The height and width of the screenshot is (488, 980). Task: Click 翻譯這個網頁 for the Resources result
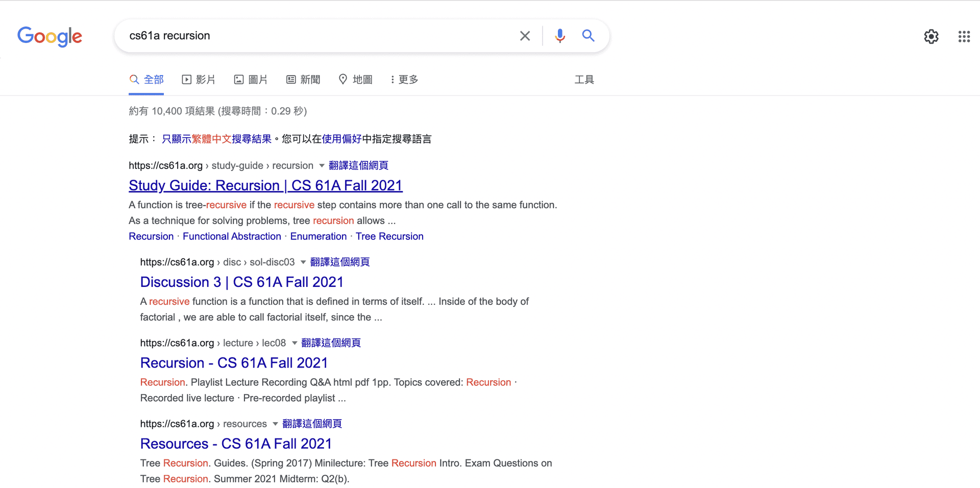coord(312,424)
